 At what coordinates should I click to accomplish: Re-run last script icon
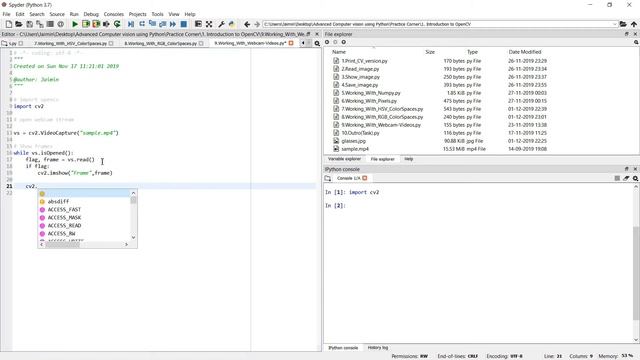coord(117,24)
